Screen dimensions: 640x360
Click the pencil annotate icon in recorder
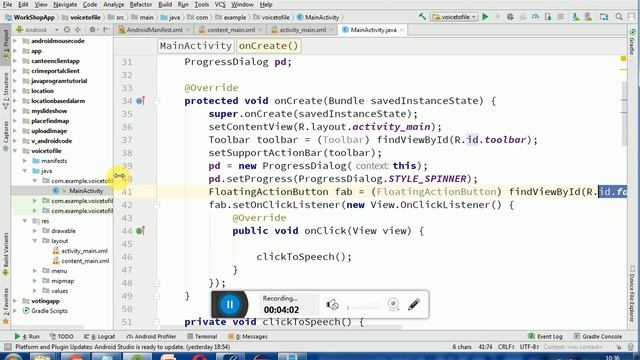[414, 304]
